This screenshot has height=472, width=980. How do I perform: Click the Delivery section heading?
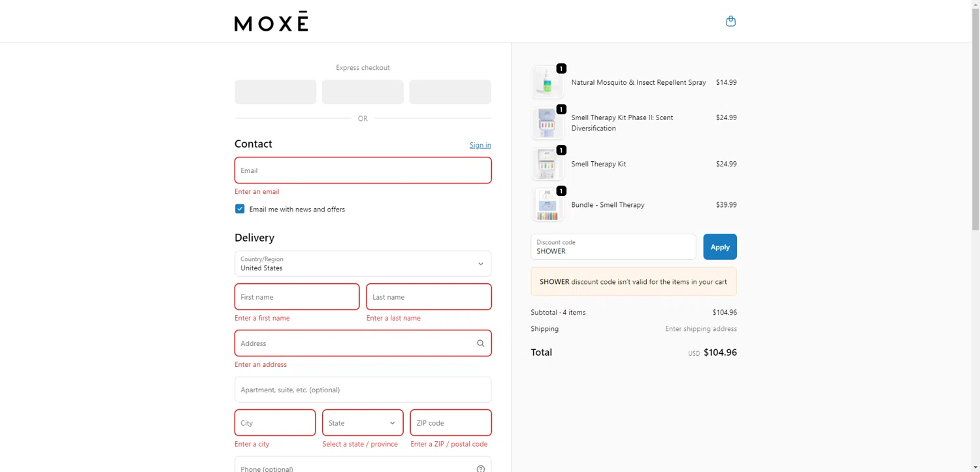click(254, 238)
